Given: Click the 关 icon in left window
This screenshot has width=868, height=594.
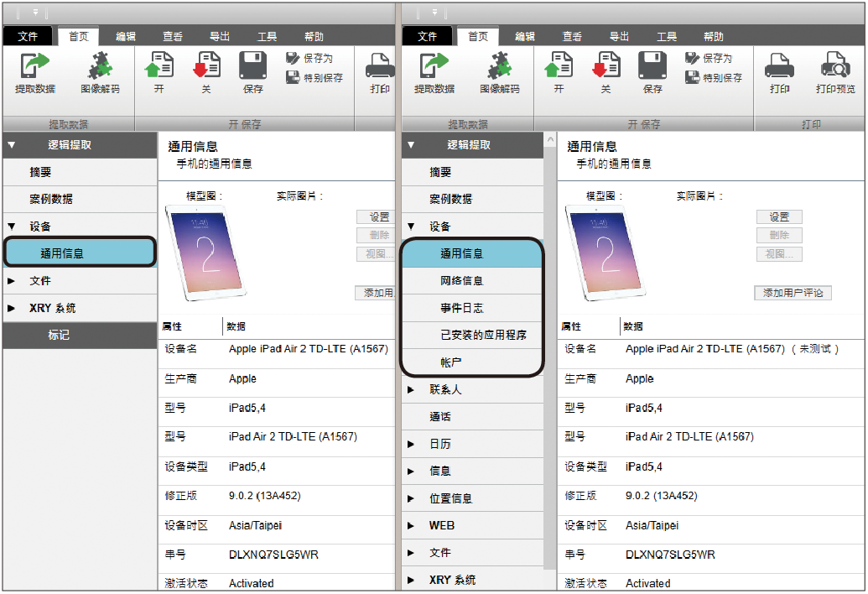Looking at the screenshot, I should (x=206, y=65).
